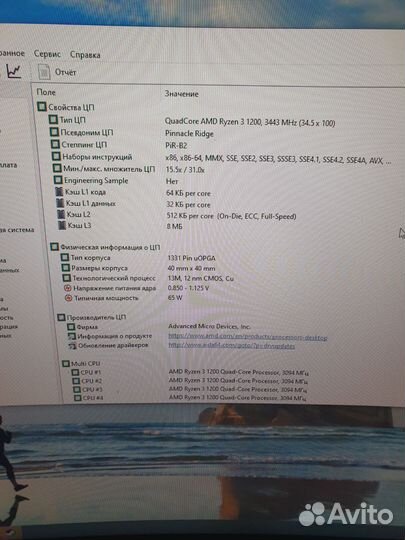Open the aida64.com driver updates link
The image size is (405, 540).
pyautogui.click(x=231, y=346)
